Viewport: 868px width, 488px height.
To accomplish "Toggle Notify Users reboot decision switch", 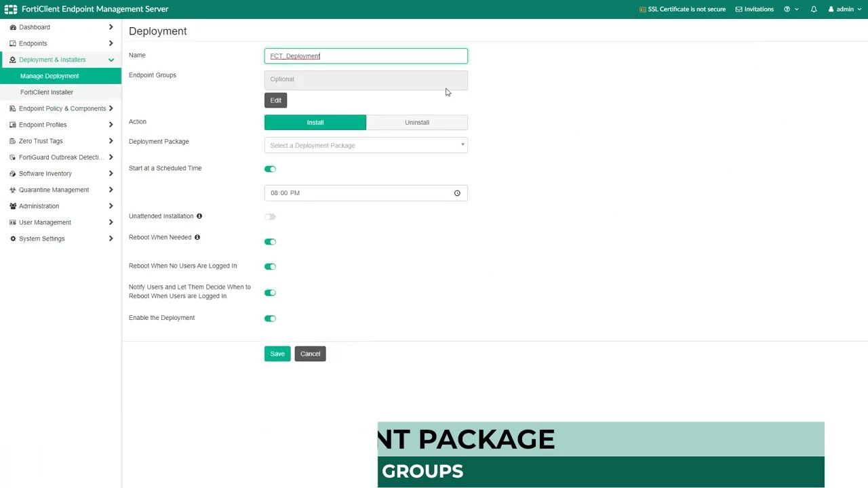I will [x=271, y=293].
